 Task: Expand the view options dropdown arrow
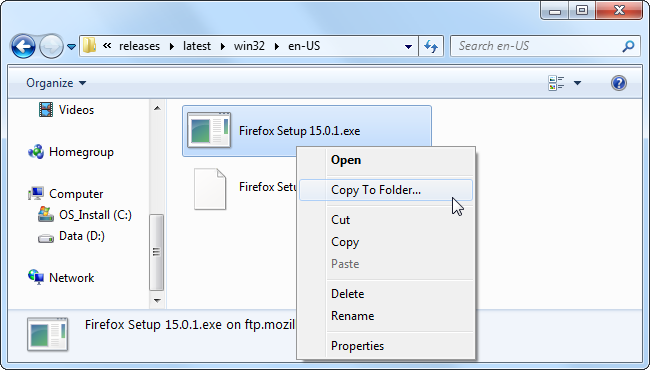(577, 83)
